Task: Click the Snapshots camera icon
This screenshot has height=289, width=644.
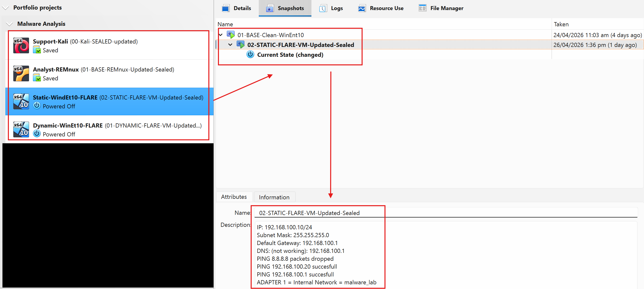Action: point(270,8)
